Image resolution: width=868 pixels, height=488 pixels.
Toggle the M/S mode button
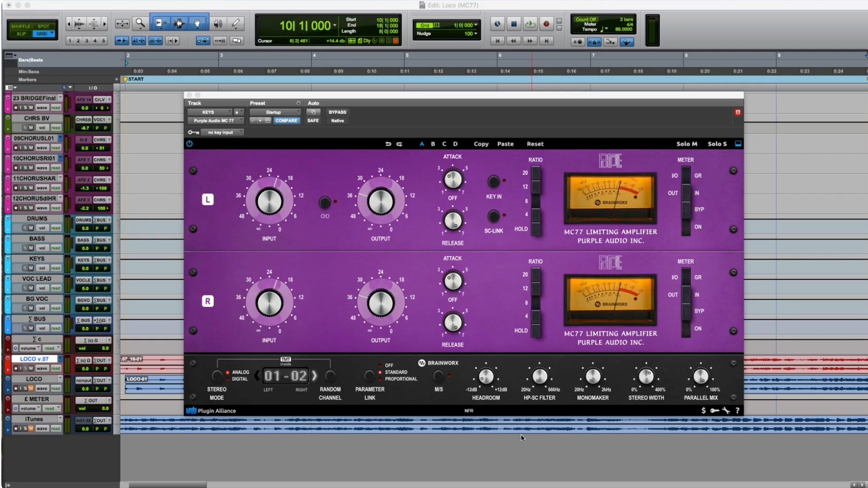click(x=438, y=375)
